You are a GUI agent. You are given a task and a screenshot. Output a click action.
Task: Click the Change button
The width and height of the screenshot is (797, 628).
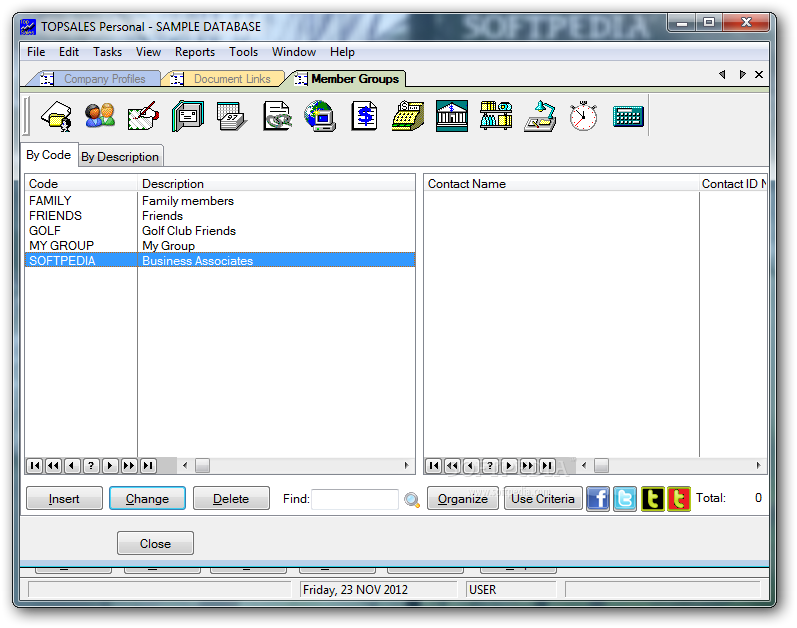coord(147,499)
